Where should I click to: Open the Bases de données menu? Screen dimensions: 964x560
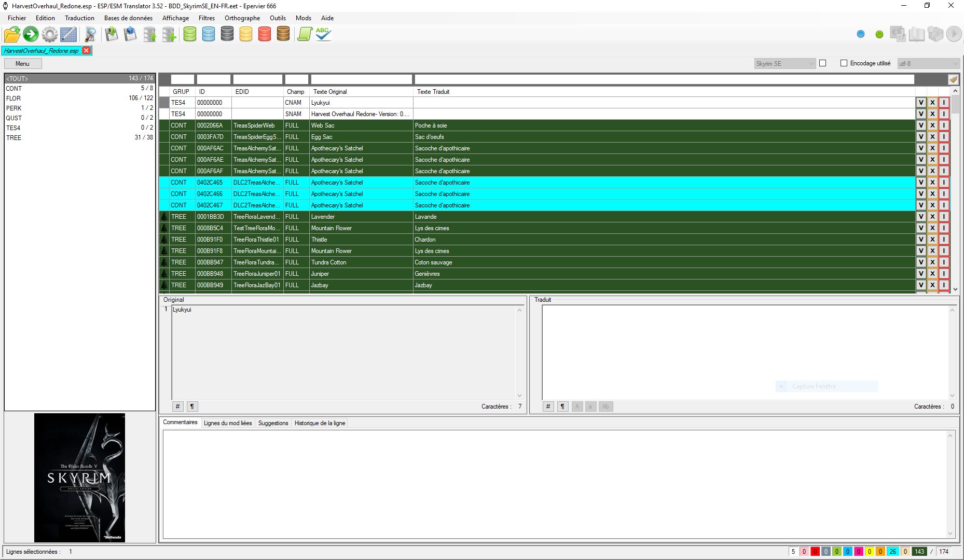(128, 18)
